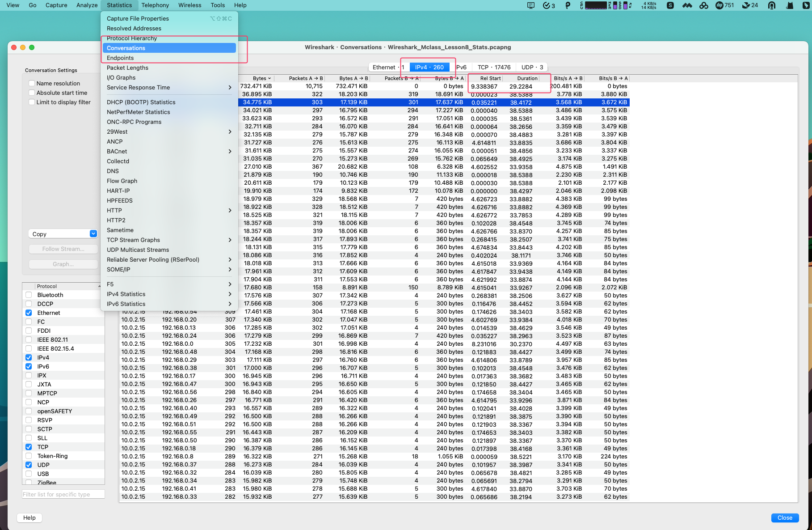Click the CPU usage monitor in menu bar
Screen dimensions: 812x530
click(597, 5)
